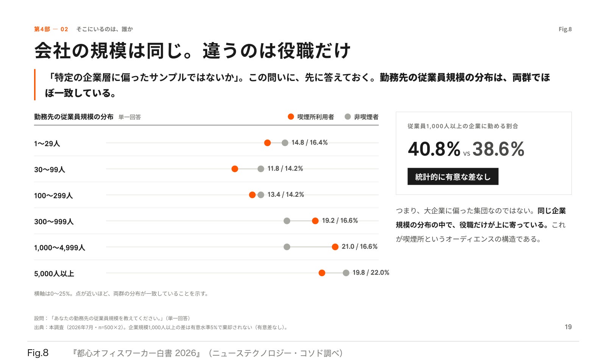Image resolution: width=606 pixels, height=364 pixels.
Task: Click the orange dot in the 30〜99人 row
Action: (x=235, y=169)
